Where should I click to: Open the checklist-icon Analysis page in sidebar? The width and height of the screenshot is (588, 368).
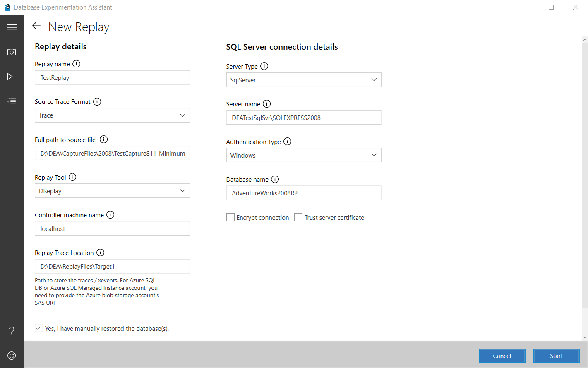[x=12, y=101]
